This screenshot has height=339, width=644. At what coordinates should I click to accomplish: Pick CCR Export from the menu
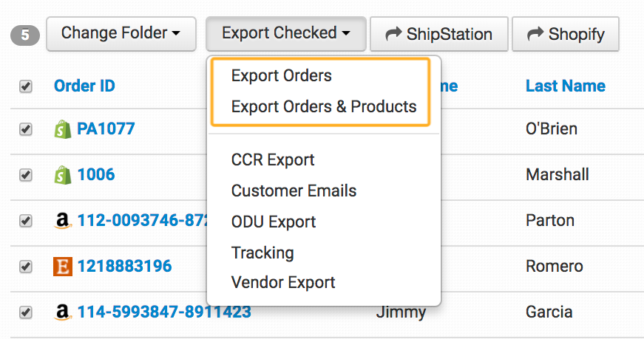tap(273, 160)
